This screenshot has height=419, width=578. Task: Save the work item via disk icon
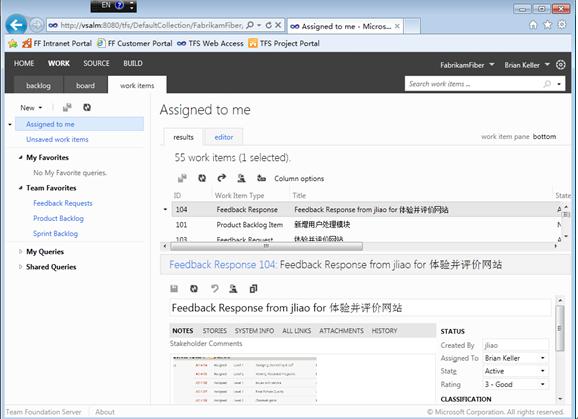(174, 289)
